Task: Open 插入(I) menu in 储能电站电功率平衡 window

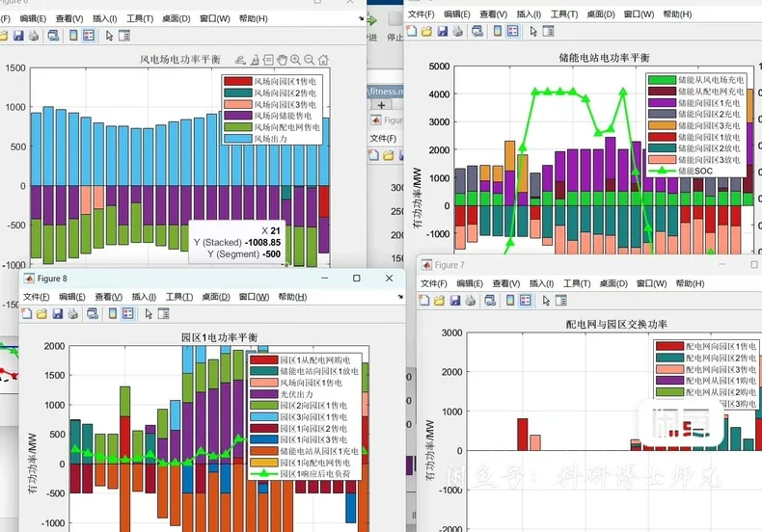Action: tap(529, 14)
